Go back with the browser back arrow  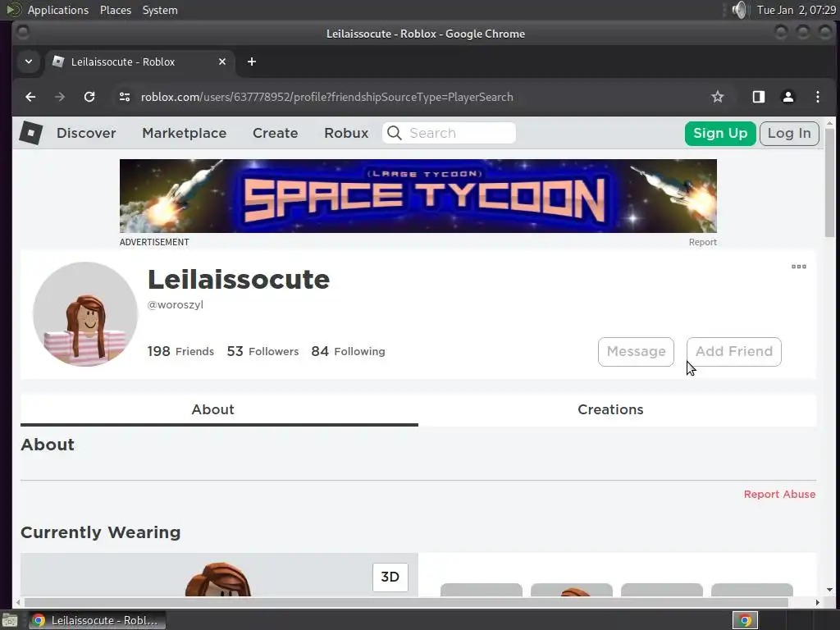click(30, 97)
